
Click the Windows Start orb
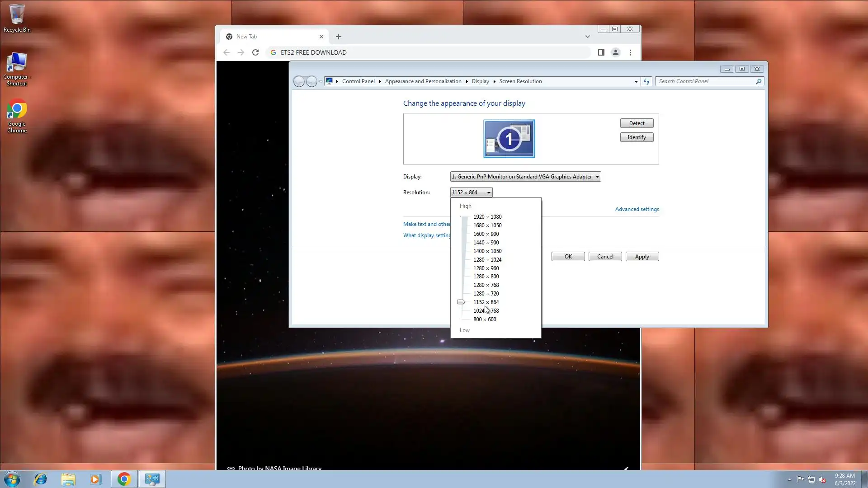(x=12, y=479)
